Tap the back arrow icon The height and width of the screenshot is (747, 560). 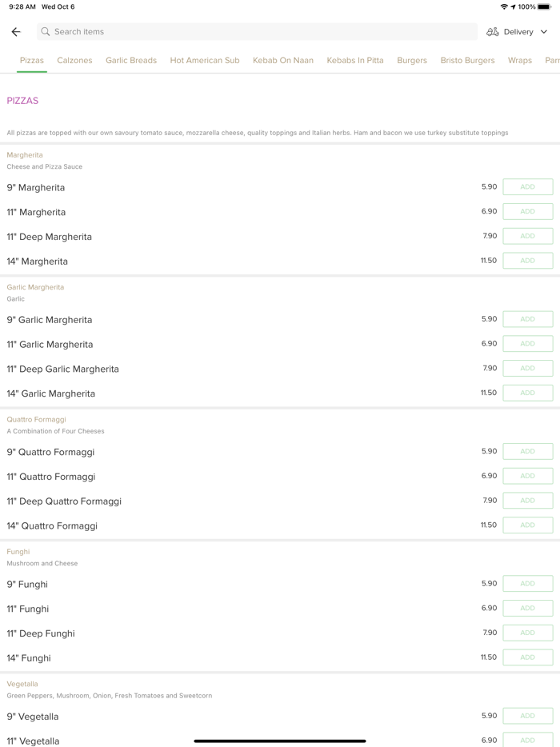point(16,32)
